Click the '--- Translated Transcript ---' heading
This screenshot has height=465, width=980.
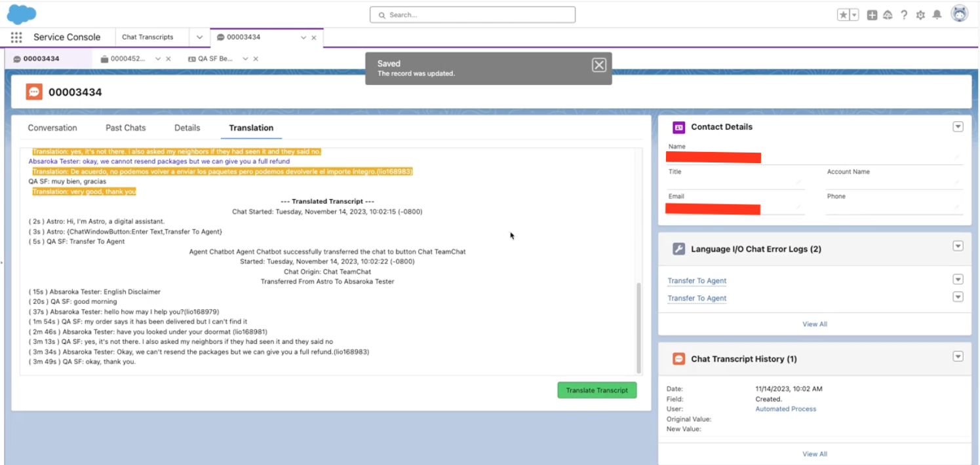(327, 202)
